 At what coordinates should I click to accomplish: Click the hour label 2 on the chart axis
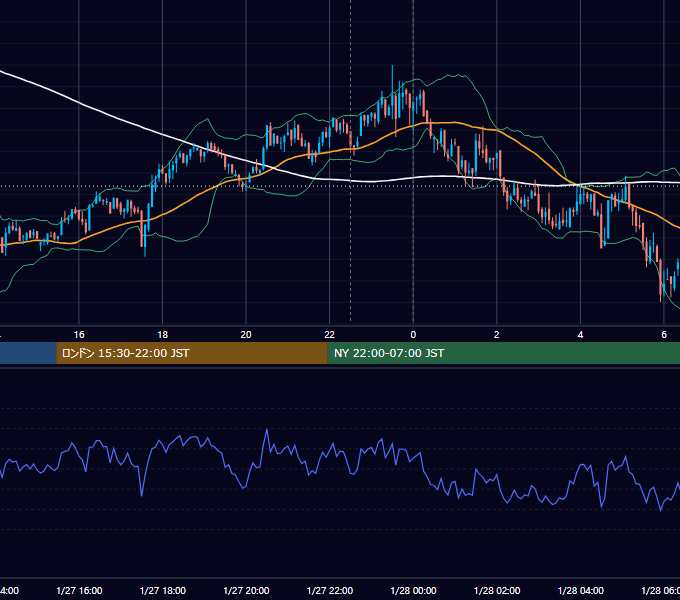tap(497, 335)
